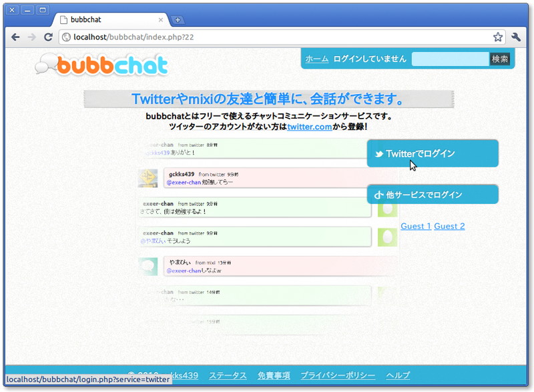Screen dimensions: 534x392
Task: Click the やまびぃ username in the message
Action: (180, 263)
